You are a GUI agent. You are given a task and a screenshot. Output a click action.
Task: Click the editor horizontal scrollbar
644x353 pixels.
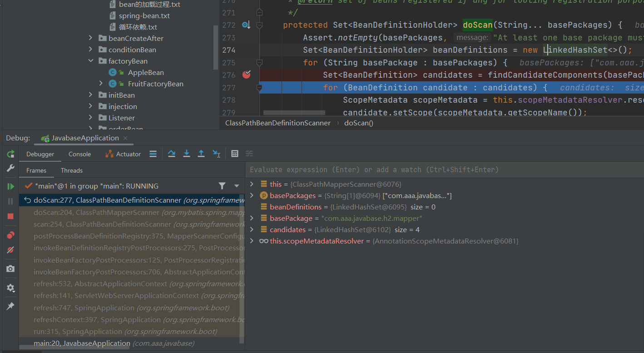tap(294, 112)
